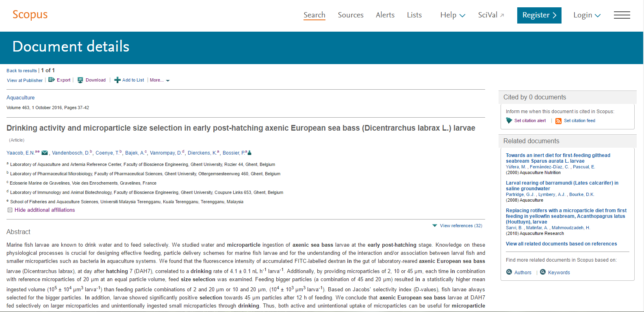Open the Sources menu item
Viewport: 644px width, 312px height.
[351, 15]
